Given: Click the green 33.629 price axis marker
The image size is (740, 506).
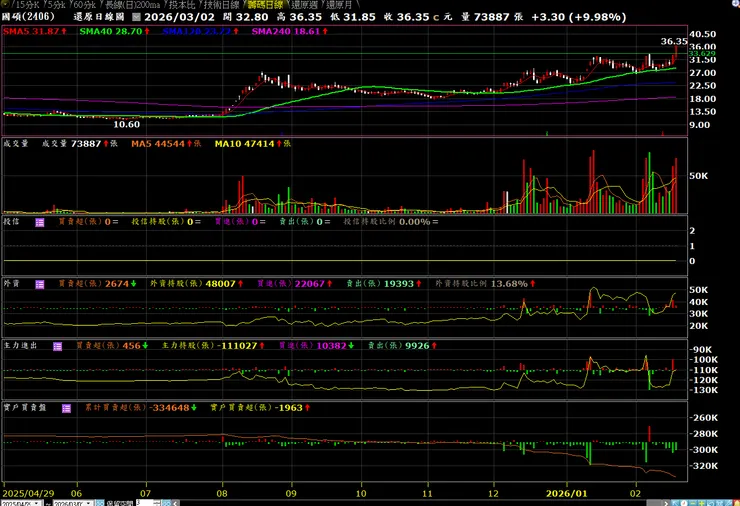Looking at the screenshot, I should pos(702,54).
